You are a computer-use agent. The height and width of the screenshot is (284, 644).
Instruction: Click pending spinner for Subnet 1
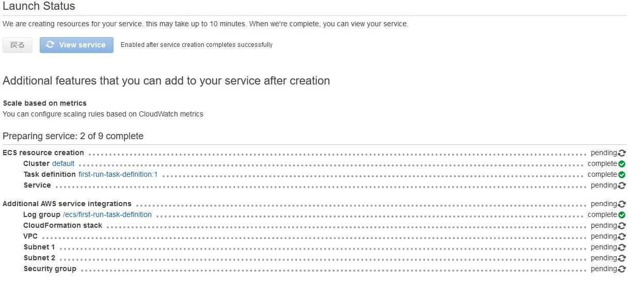622,247
